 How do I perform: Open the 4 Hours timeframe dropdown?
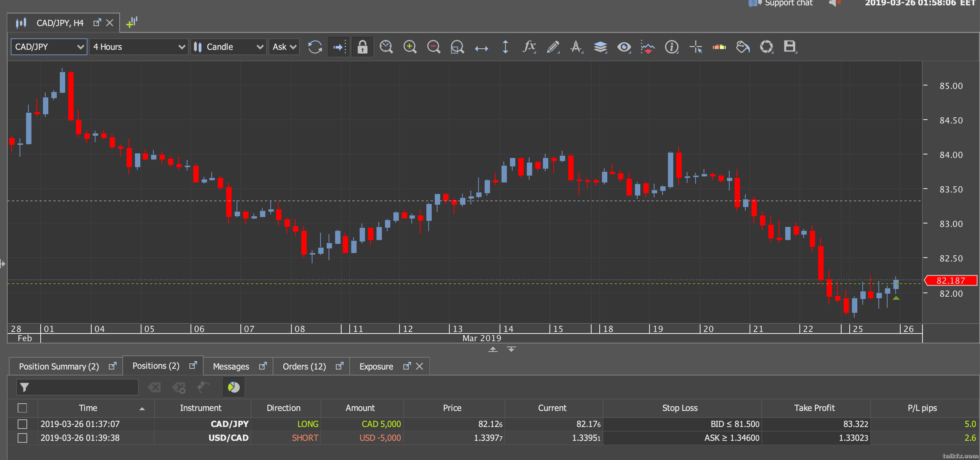pos(139,47)
